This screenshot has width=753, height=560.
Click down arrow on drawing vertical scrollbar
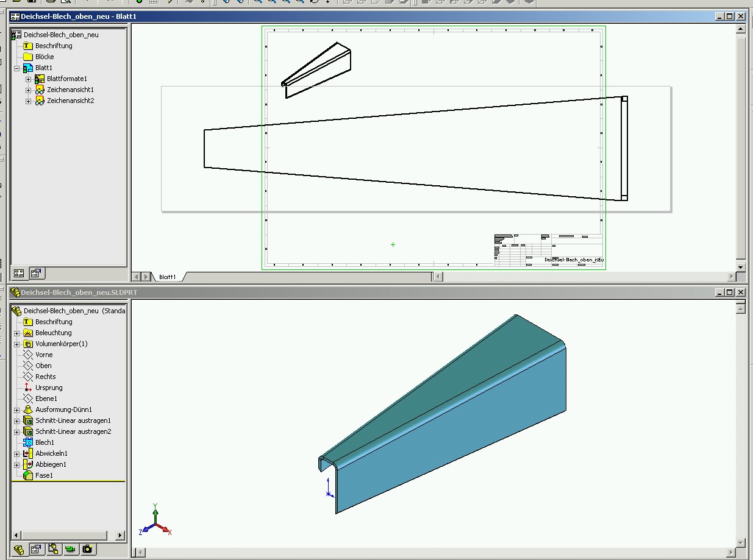point(741,267)
